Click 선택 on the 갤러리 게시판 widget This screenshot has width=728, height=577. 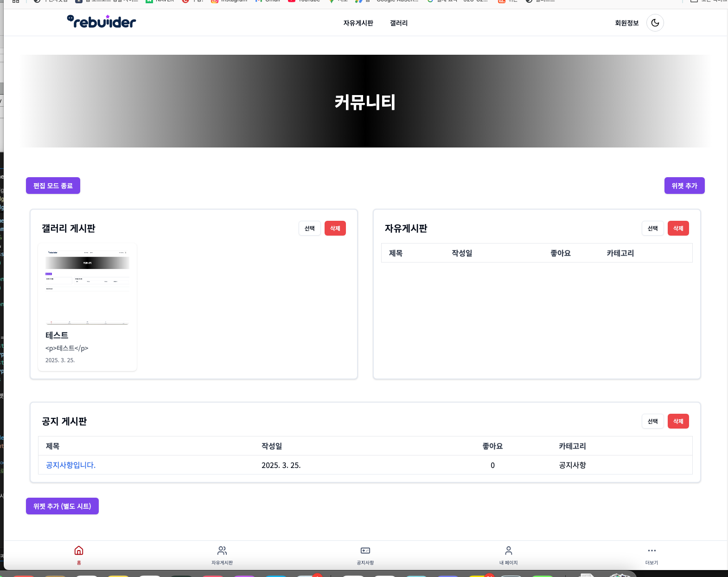pyautogui.click(x=310, y=228)
